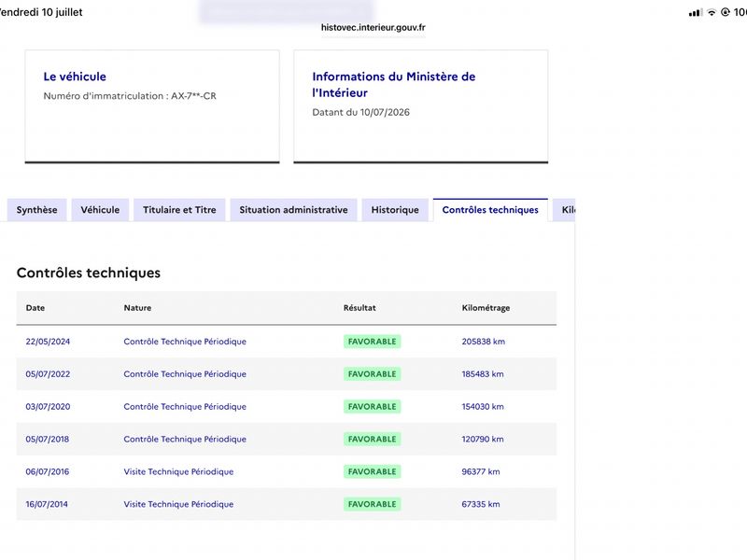Click the registration number AX-7**-CR text
747x560 pixels.
point(193,96)
